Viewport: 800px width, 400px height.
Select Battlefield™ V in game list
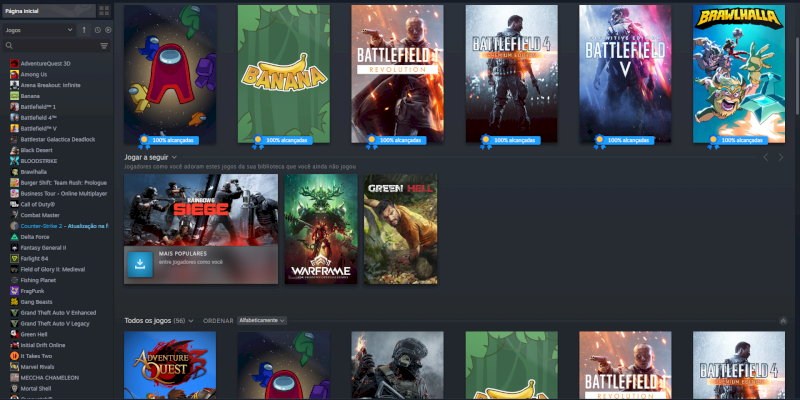(39, 129)
